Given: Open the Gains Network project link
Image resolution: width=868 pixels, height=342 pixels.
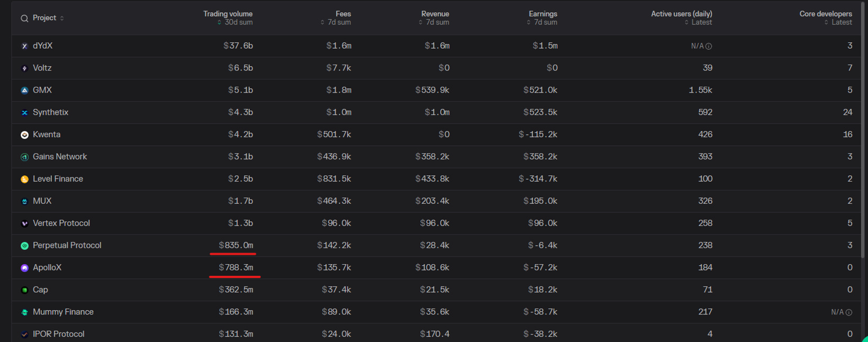Looking at the screenshot, I should 60,157.
